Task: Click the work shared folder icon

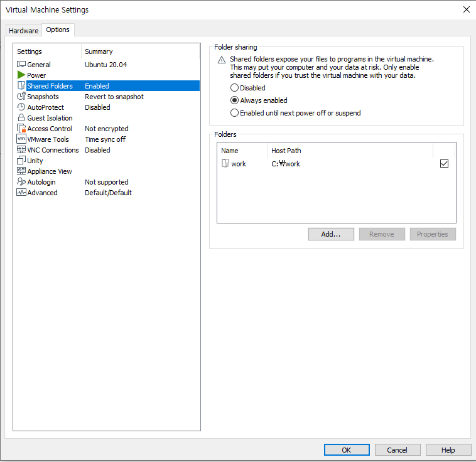Action: click(225, 164)
